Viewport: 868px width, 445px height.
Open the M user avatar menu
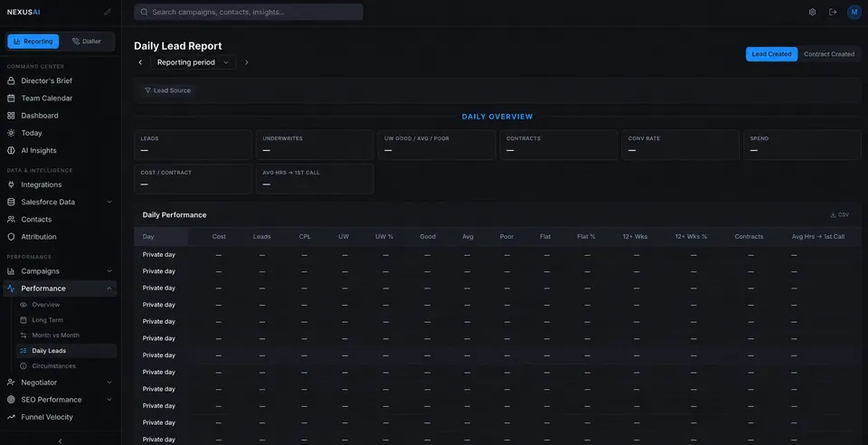point(854,12)
